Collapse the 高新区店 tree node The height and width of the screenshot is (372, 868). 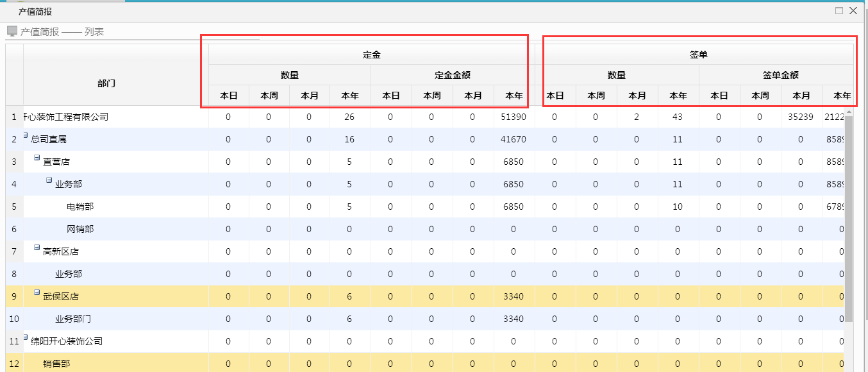tap(37, 248)
